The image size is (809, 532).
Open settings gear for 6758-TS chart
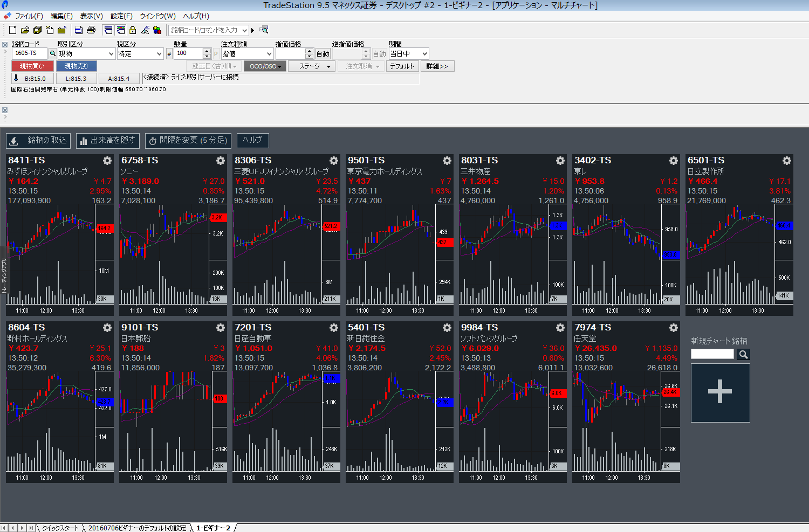pos(221,161)
